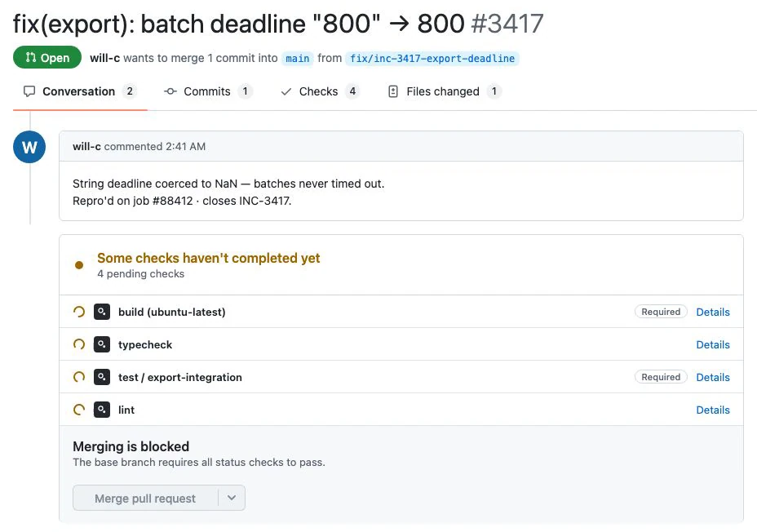Click the Some checks haven't completed yet heading
Viewport: 757px width, 532px height.
click(209, 258)
